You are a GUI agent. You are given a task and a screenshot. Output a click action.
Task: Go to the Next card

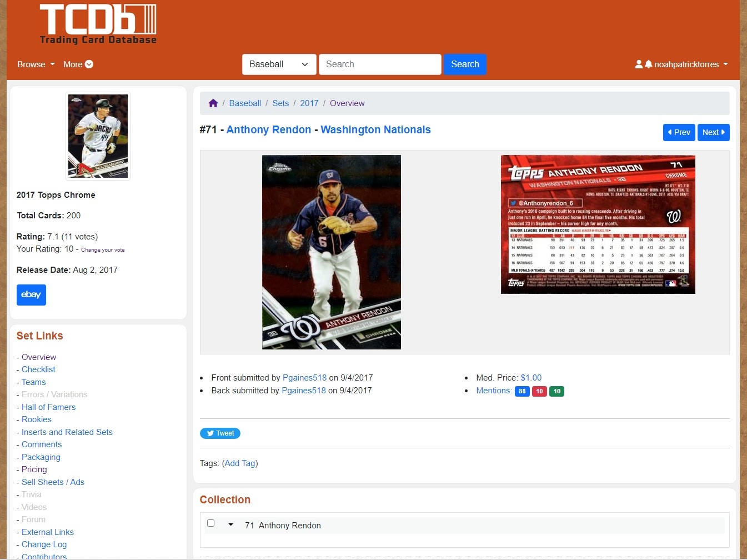(x=713, y=132)
